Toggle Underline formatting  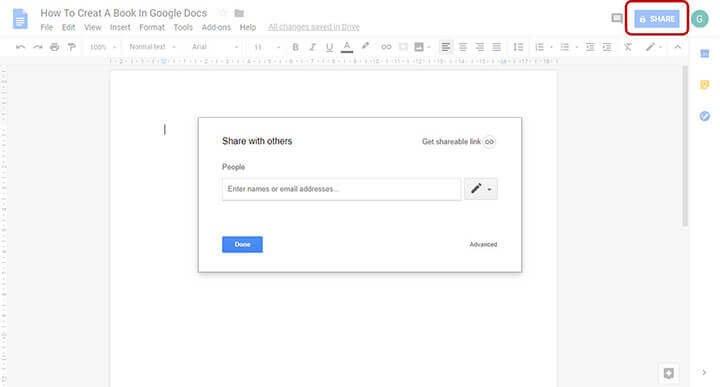pyautogui.click(x=329, y=47)
